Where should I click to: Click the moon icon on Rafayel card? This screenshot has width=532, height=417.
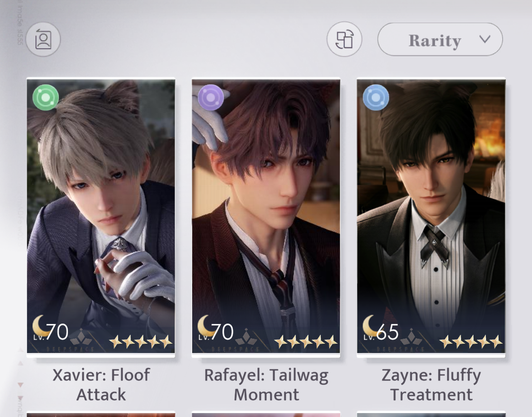[205, 325]
